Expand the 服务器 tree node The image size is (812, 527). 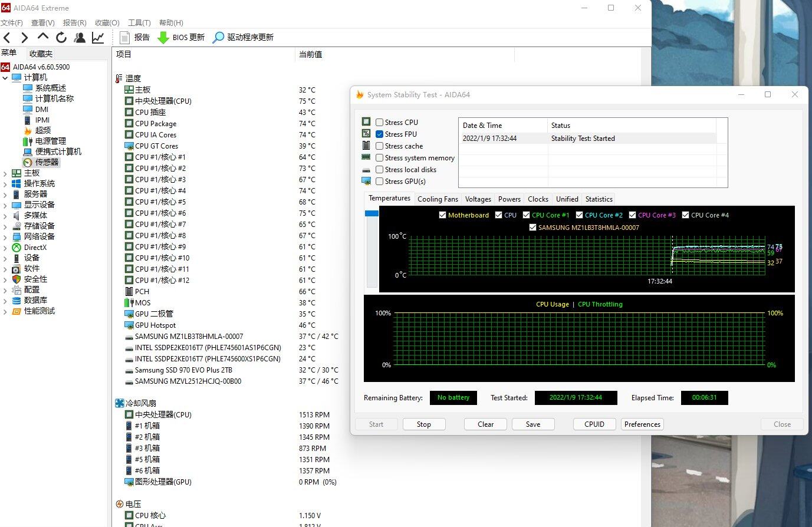pyautogui.click(x=5, y=195)
